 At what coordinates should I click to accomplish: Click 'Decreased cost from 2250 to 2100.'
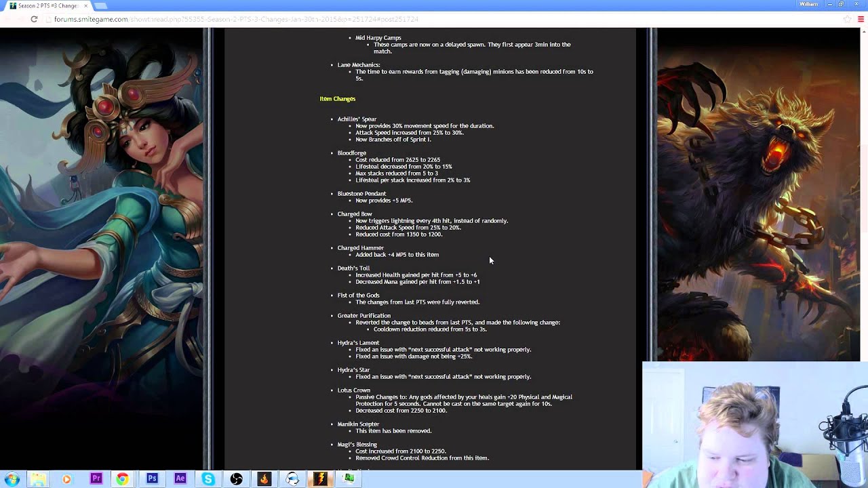[x=401, y=411]
